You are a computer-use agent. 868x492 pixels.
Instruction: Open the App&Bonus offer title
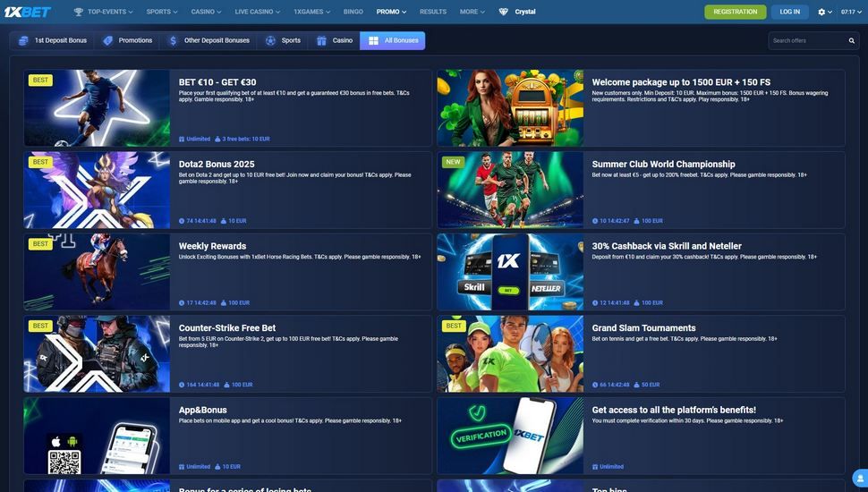coord(202,410)
